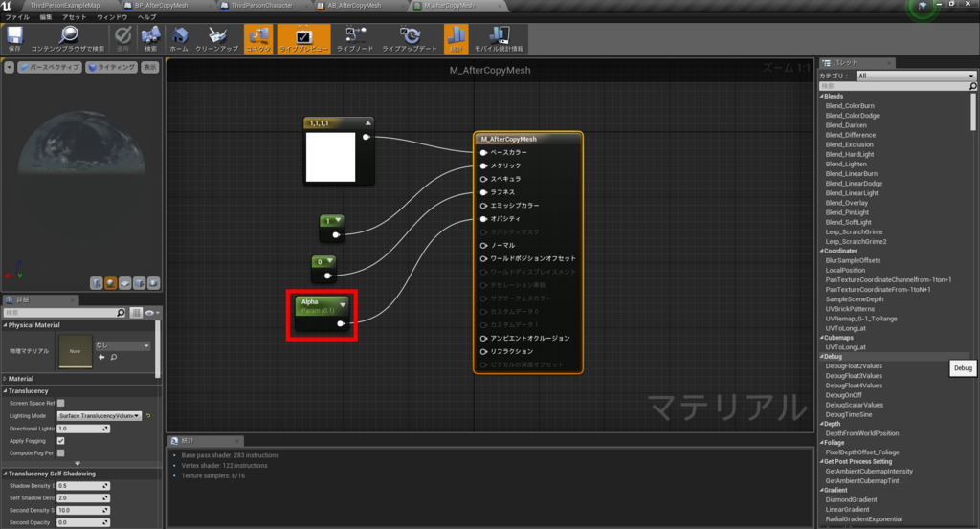Expand dropdown on Alpha parameter node
The height and width of the screenshot is (529, 980).
point(343,305)
